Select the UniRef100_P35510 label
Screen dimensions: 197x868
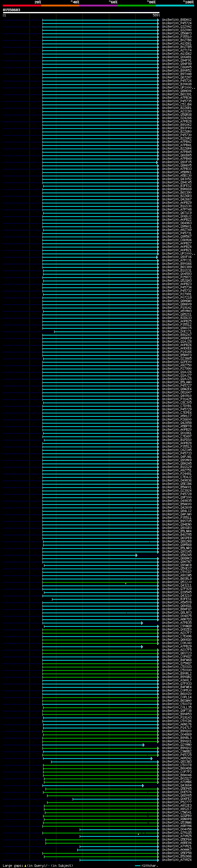coord(177,37)
